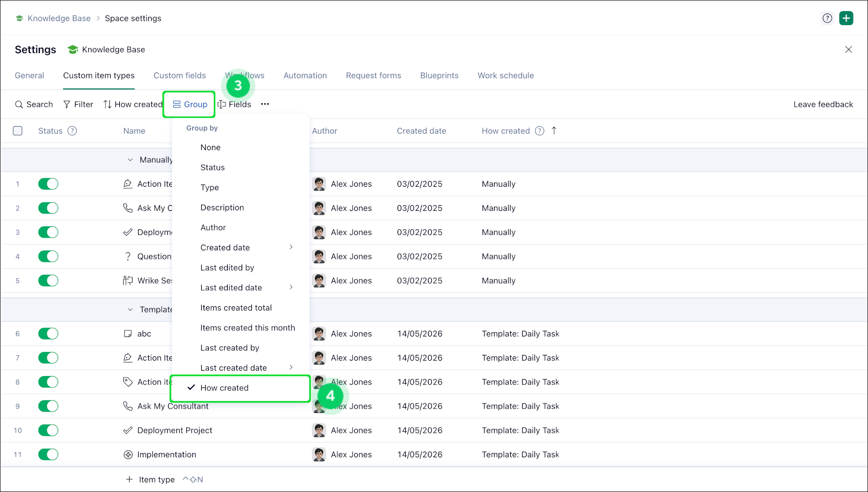Collapse the Manually group chevron
Screen dimensions: 868x492
pyautogui.click(x=130, y=160)
